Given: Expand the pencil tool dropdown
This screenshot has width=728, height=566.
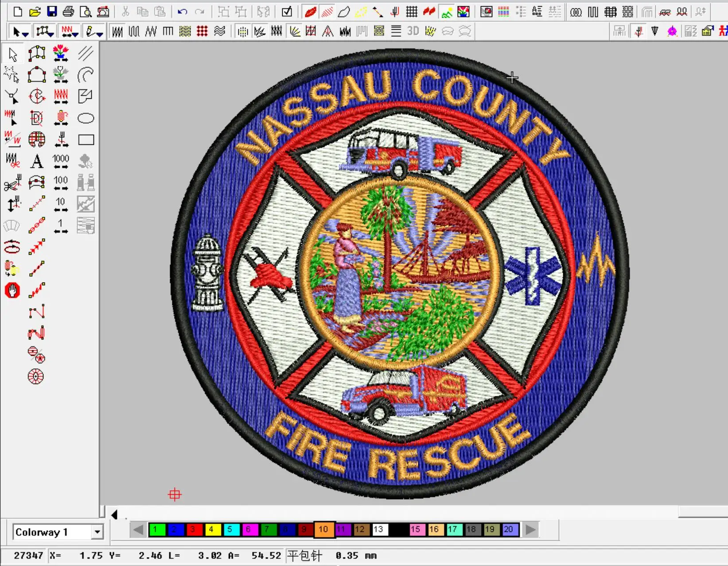Looking at the screenshot, I should (x=100, y=34).
